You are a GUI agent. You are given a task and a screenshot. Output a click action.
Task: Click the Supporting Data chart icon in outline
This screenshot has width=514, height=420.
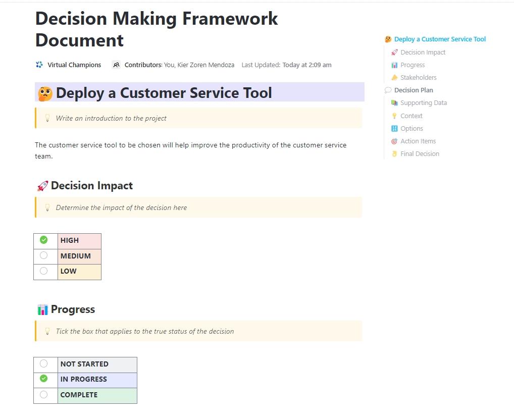coord(394,102)
